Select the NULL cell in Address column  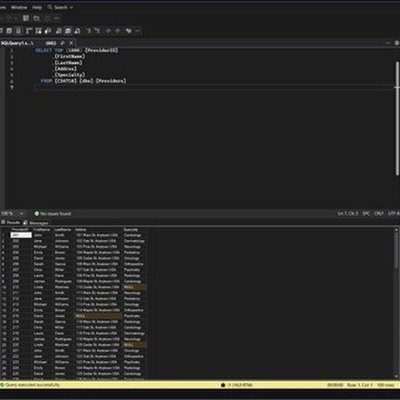tap(97, 316)
